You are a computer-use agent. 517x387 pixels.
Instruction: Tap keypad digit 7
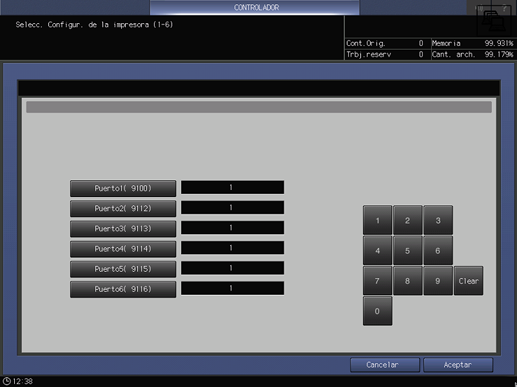click(x=377, y=281)
